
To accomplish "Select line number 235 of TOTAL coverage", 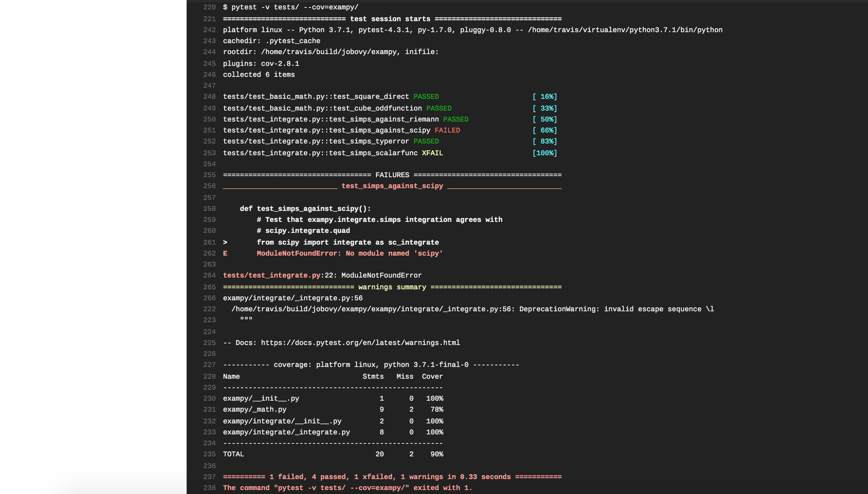I will tap(209, 454).
